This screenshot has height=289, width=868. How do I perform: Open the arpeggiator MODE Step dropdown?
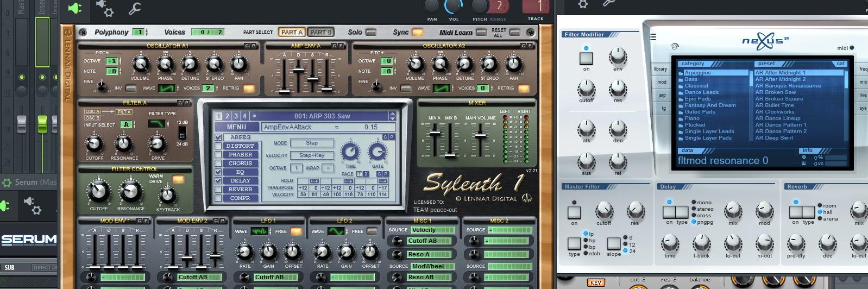pos(312,143)
